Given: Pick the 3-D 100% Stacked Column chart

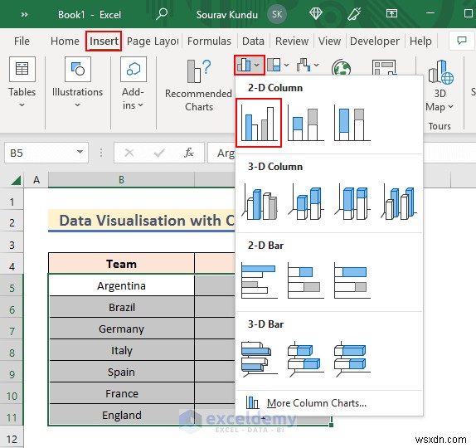Looking at the screenshot, I should click(x=352, y=202).
